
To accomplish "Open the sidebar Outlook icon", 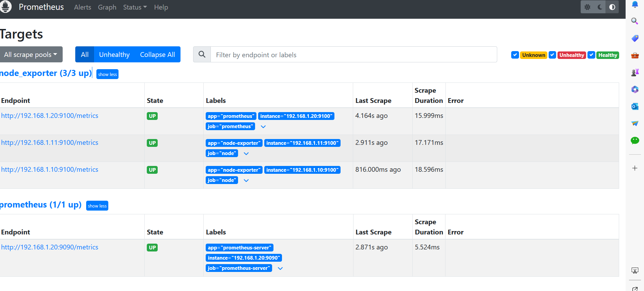I will click(x=635, y=106).
